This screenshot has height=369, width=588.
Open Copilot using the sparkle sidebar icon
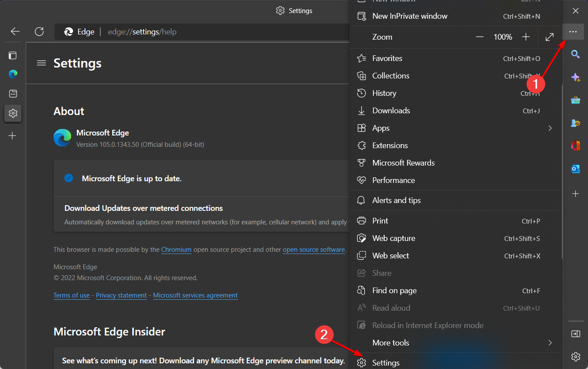[x=575, y=77]
